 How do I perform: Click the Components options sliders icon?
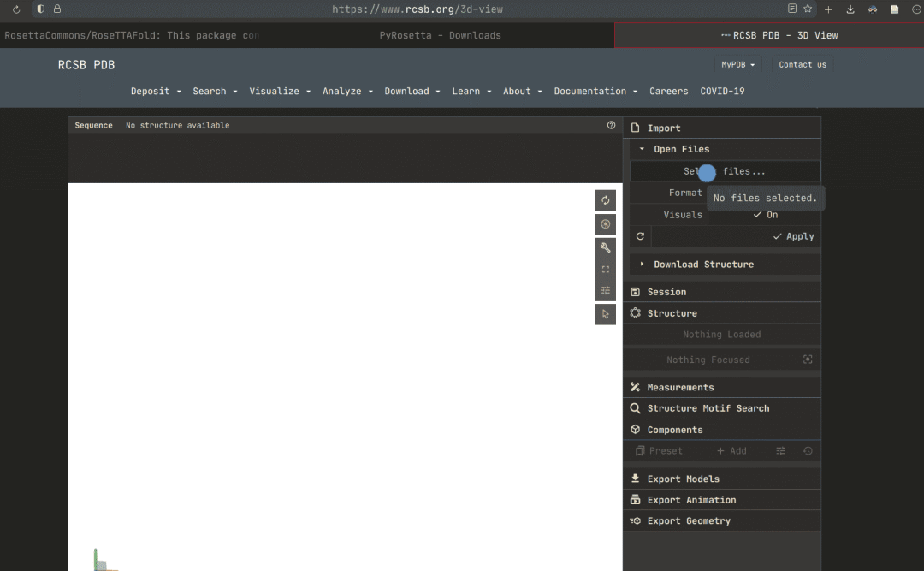[x=781, y=450]
